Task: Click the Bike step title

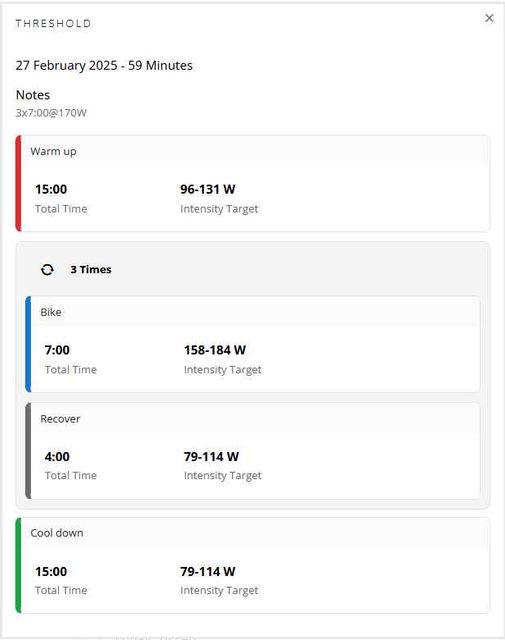Action: [51, 312]
